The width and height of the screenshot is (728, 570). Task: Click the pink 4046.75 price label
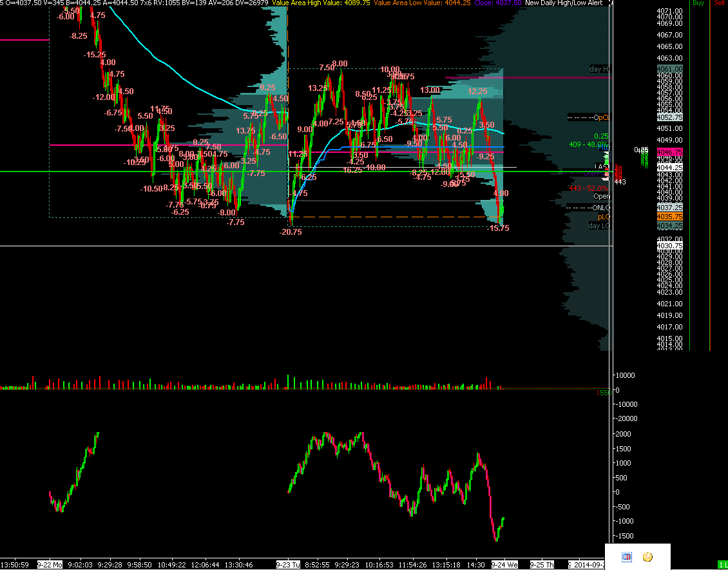[x=669, y=152]
